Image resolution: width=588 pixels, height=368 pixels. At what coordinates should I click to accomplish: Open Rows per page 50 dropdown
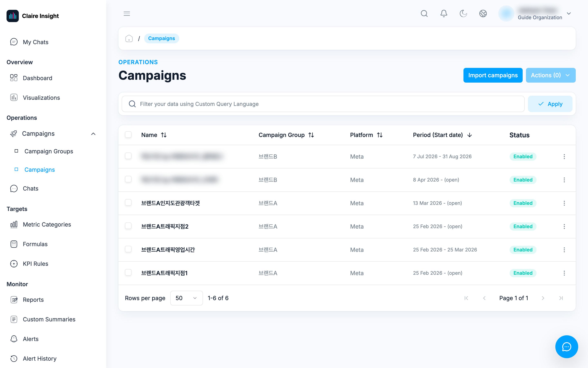186,298
